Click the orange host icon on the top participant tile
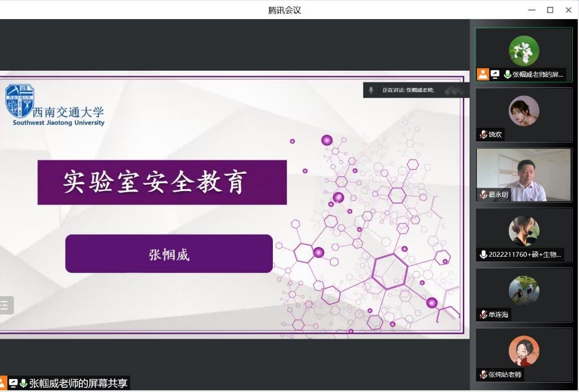The width and height of the screenshot is (579, 392). pyautogui.click(x=483, y=73)
